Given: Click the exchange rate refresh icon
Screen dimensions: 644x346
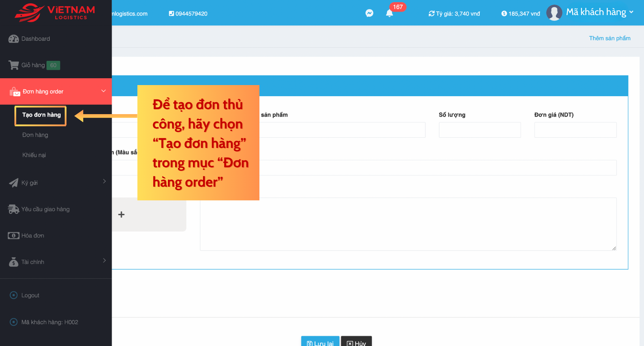Looking at the screenshot, I should (432, 14).
